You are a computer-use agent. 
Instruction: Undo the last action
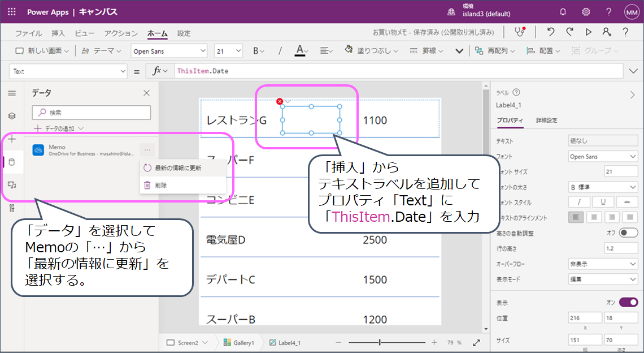pyautogui.click(x=551, y=32)
